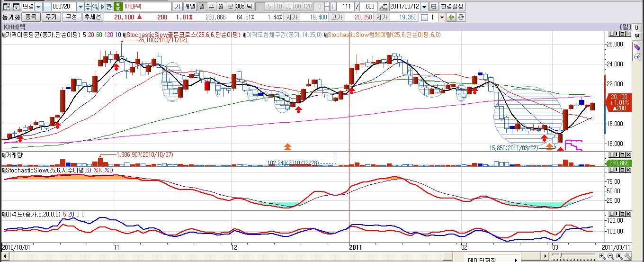Click the 거래량 volume panel label
This screenshot has width=644, height=262.
(x=13, y=154)
